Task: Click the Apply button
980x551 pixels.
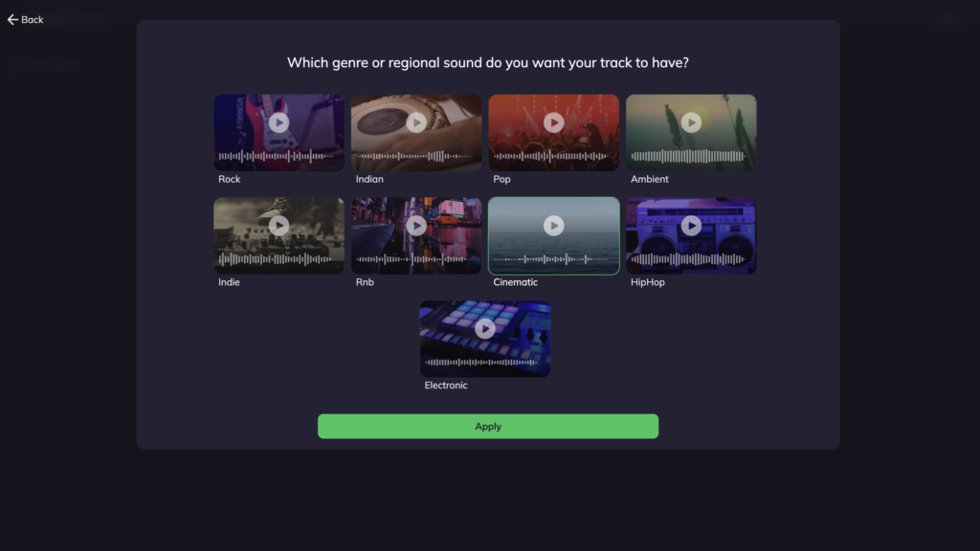Action: tap(488, 426)
